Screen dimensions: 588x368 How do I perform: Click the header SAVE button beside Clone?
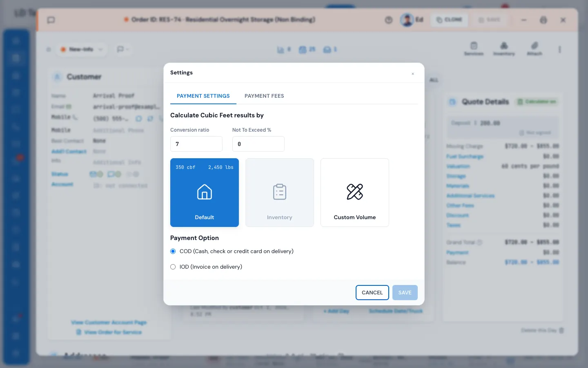click(x=489, y=20)
